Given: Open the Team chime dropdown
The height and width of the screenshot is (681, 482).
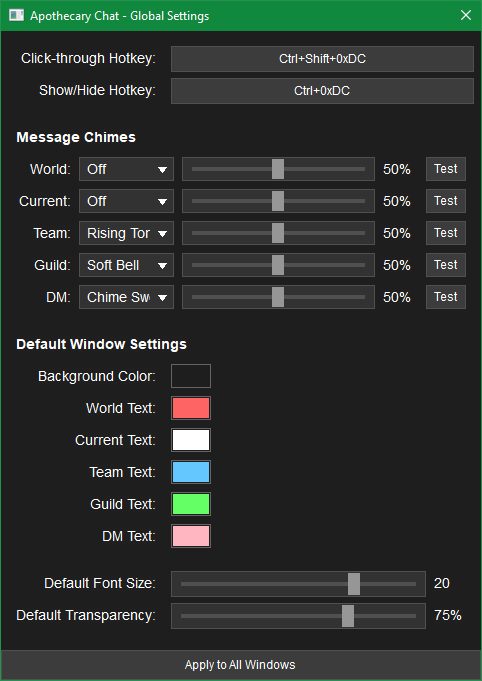Looking at the screenshot, I should coord(126,233).
